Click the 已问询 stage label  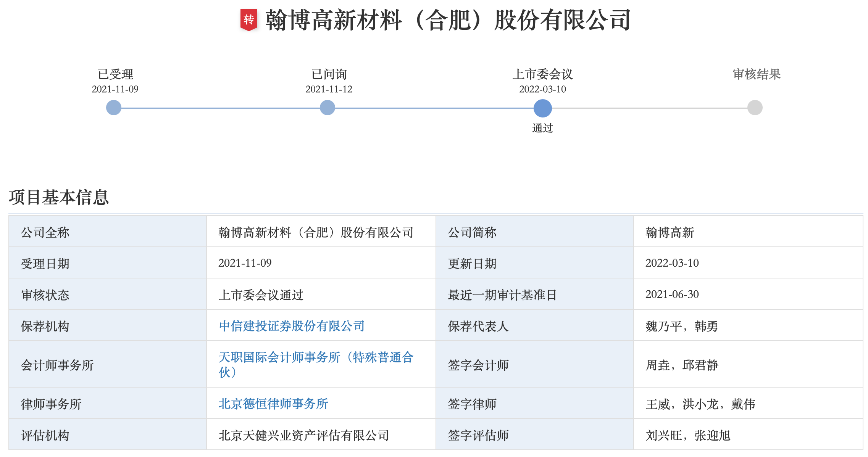click(329, 74)
